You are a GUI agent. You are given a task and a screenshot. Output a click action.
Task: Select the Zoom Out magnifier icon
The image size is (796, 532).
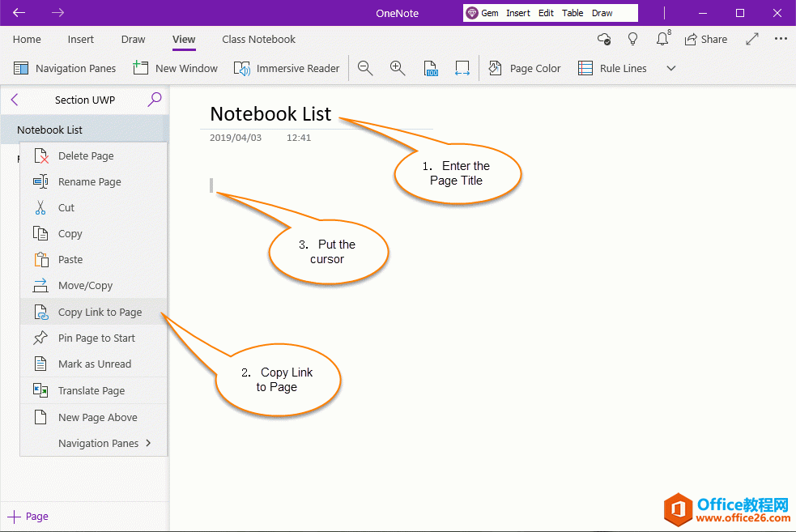tap(364, 68)
